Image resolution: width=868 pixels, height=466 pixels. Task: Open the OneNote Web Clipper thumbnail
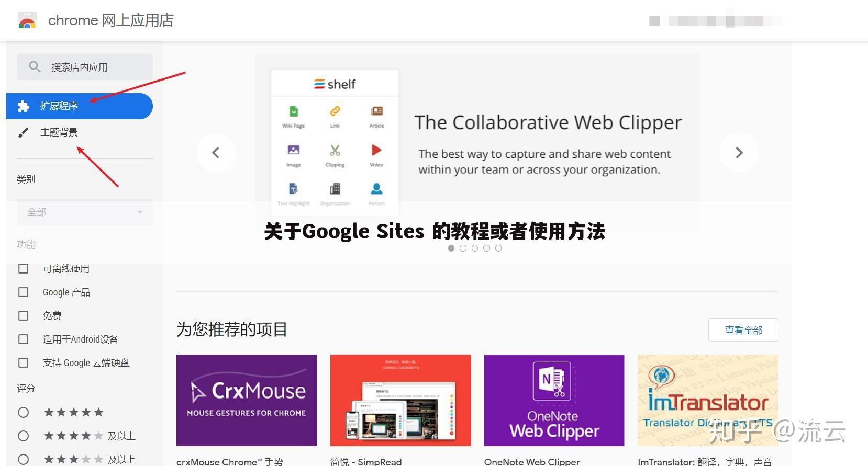click(554, 400)
